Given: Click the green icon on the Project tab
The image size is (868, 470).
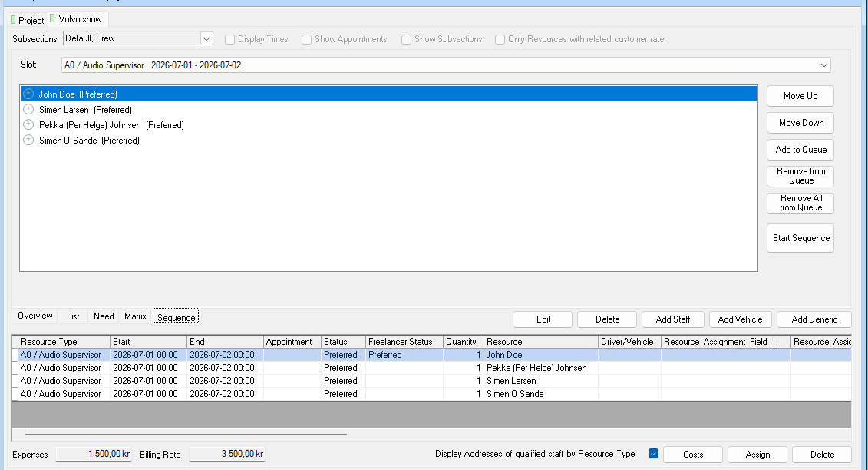Looking at the screenshot, I should click(x=13, y=20).
